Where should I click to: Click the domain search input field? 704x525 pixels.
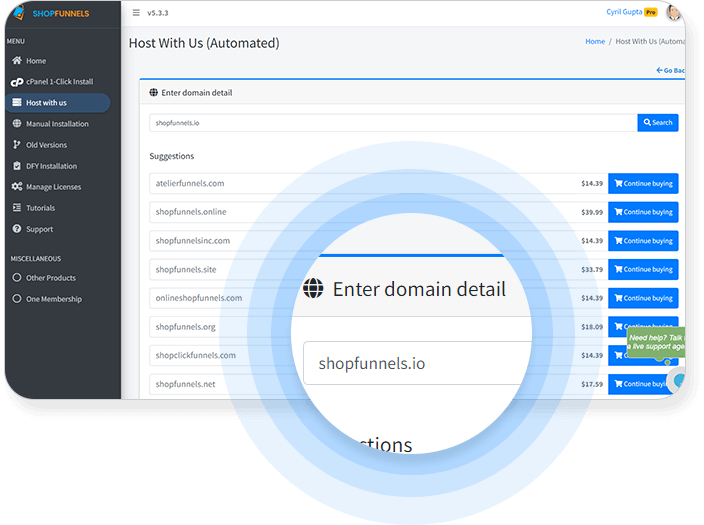(392, 123)
